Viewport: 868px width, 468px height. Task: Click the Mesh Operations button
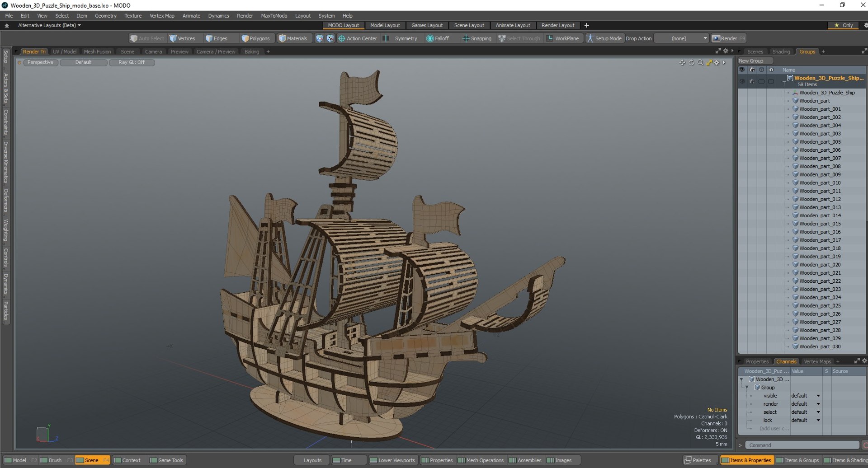click(481, 460)
